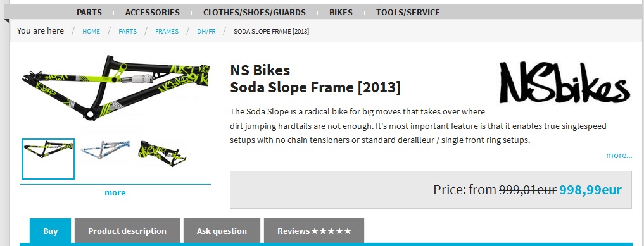
Task: Click the NSbikes brand logo
Action: 564,82
